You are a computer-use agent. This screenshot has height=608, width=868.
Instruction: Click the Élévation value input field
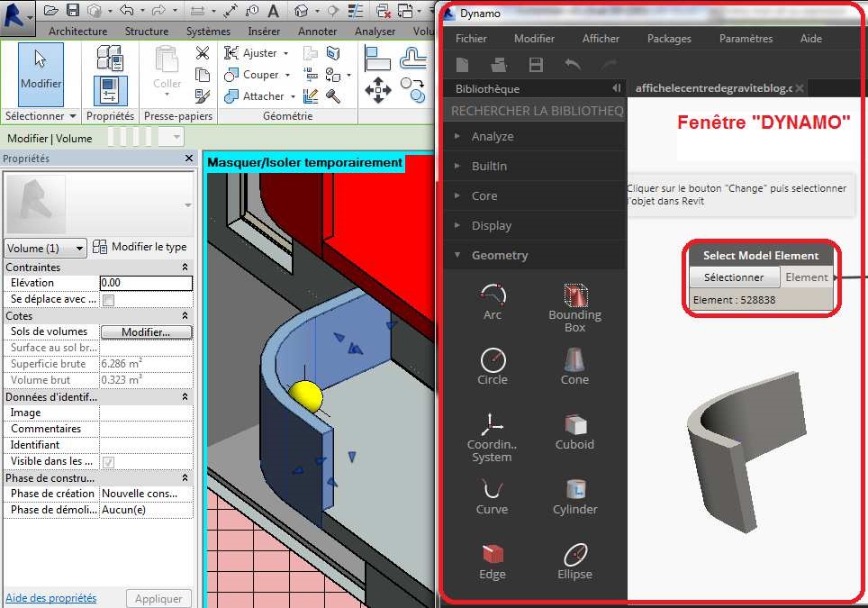click(x=145, y=283)
